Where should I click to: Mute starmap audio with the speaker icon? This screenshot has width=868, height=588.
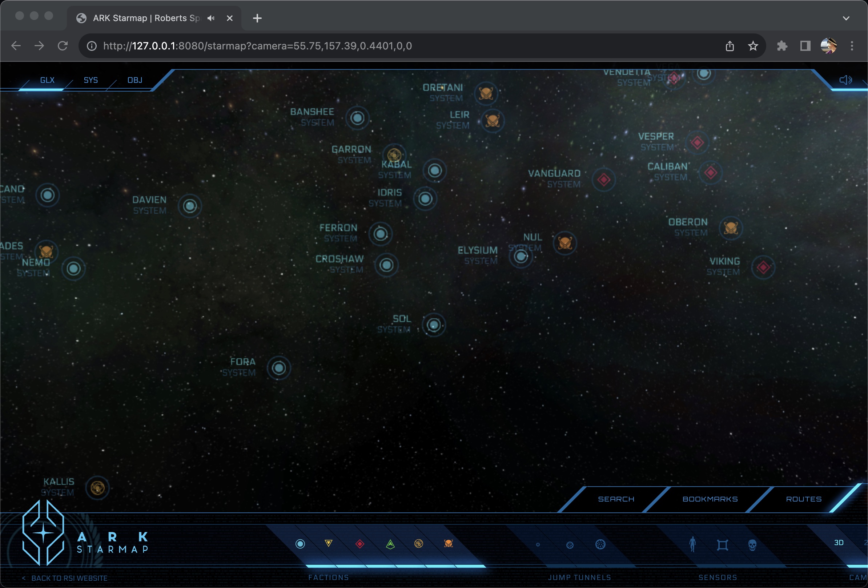pyautogui.click(x=845, y=80)
